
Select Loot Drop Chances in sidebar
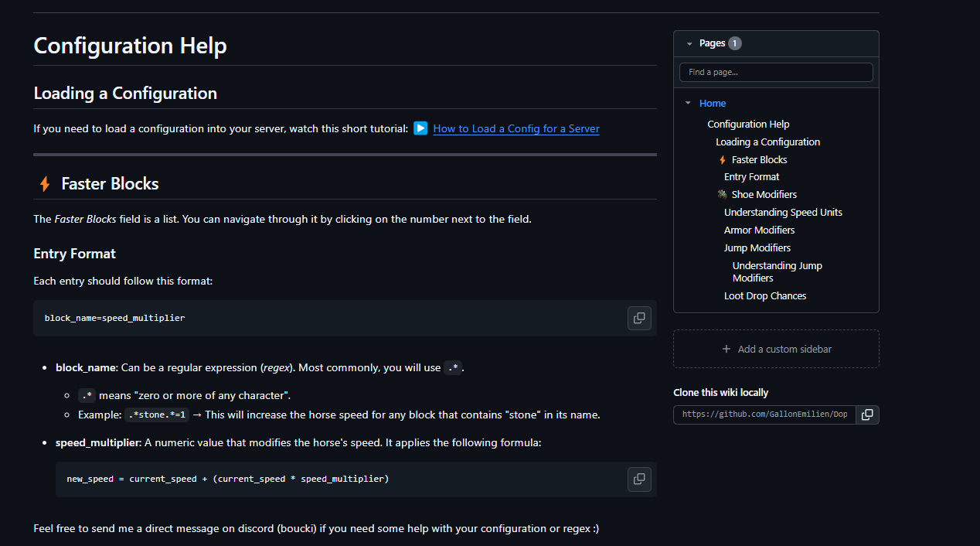764,296
